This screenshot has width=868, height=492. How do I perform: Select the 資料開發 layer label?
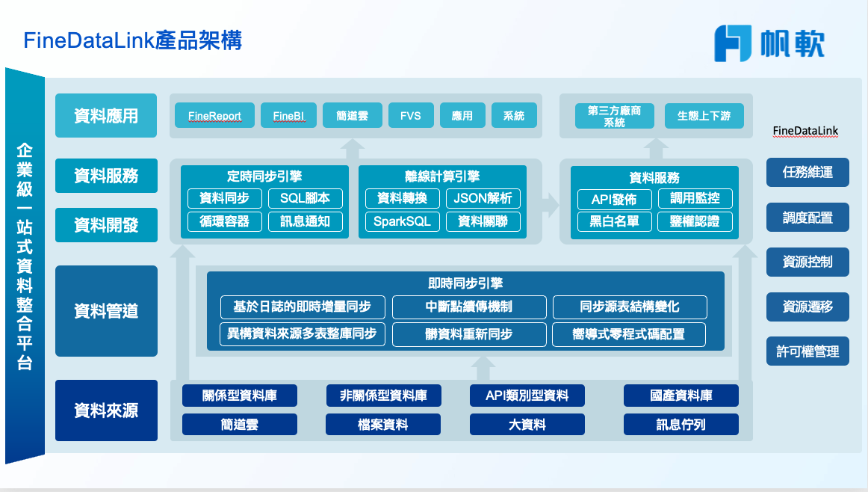106,225
